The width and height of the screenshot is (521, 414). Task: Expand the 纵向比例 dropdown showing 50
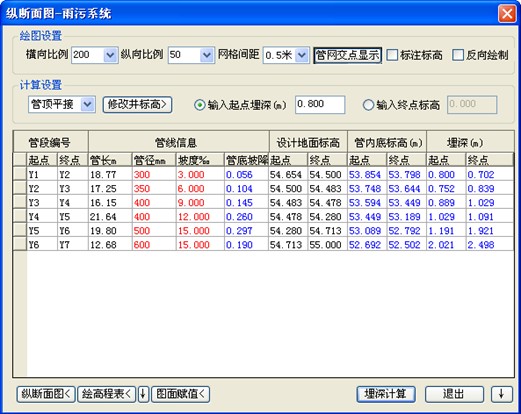(x=207, y=55)
